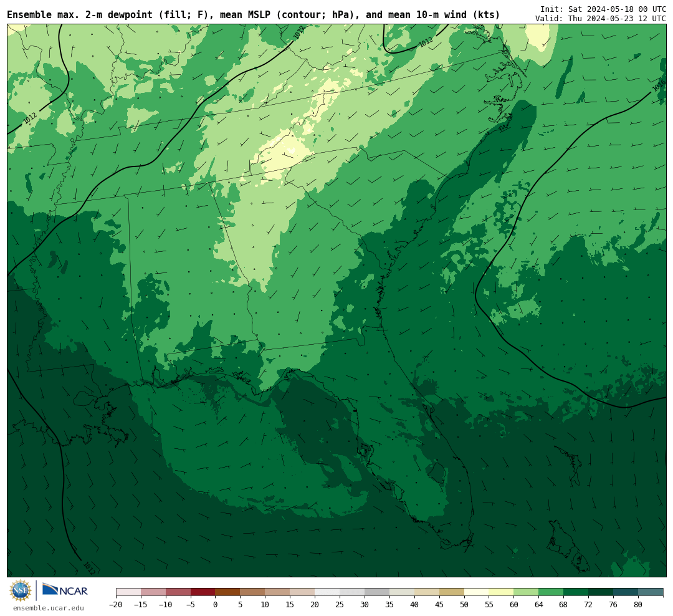Click the darkest green swatch between 72 and 76
The width and height of the screenshot is (673, 616).
point(601,592)
